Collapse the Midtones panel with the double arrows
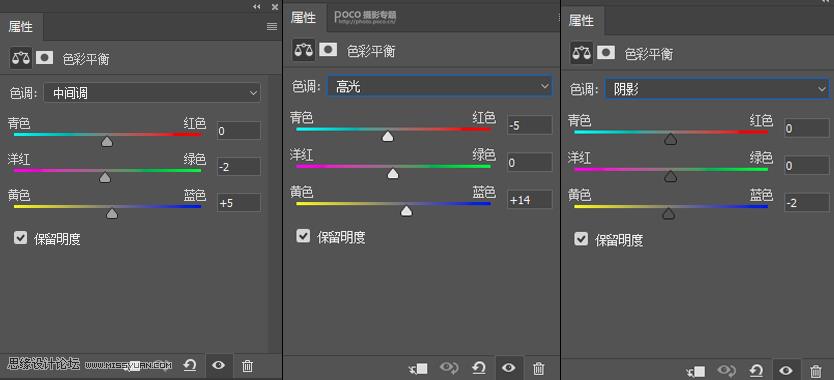Viewport: 834px width, 380px height. 257,7
